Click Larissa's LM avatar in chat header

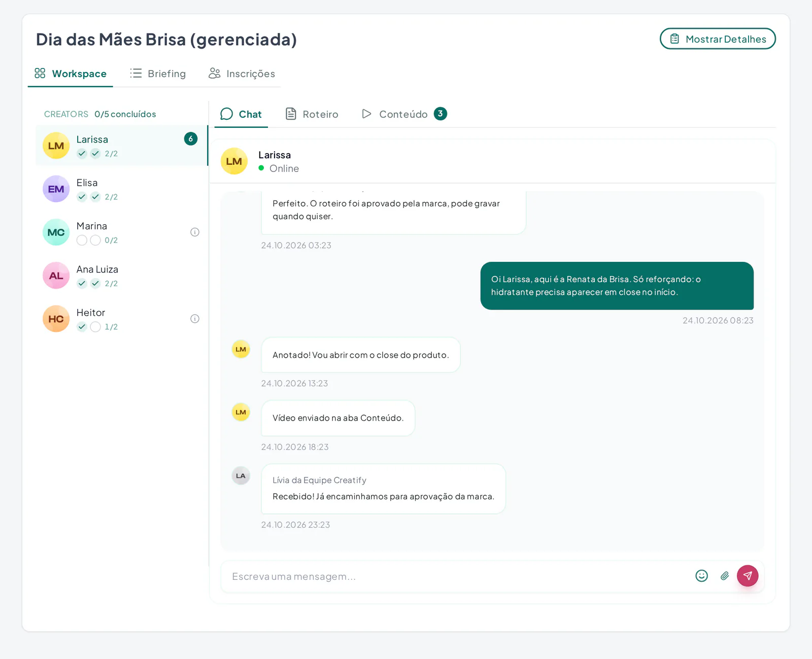tap(234, 161)
